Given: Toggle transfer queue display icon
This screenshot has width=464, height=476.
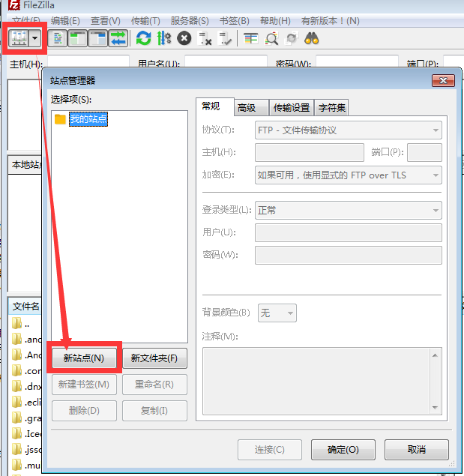Looking at the screenshot, I should point(118,38).
